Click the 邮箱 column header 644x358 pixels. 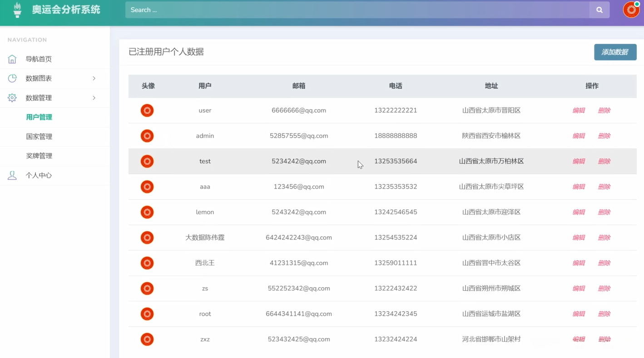[299, 86]
